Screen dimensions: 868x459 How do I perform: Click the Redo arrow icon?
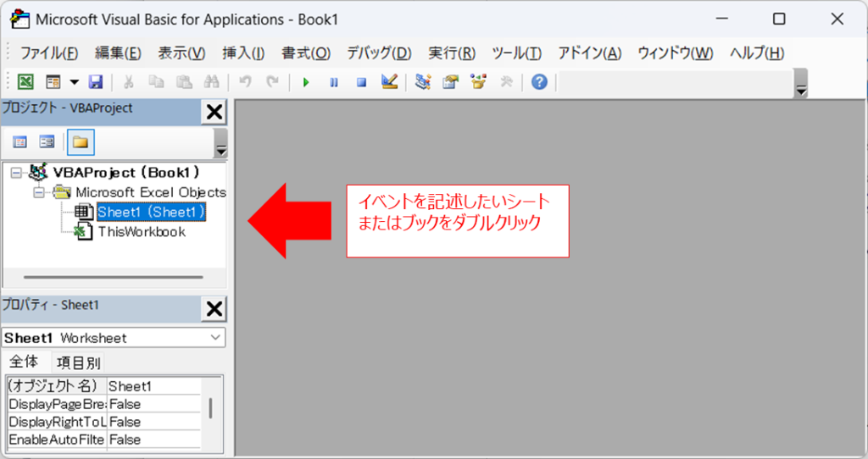coord(272,82)
